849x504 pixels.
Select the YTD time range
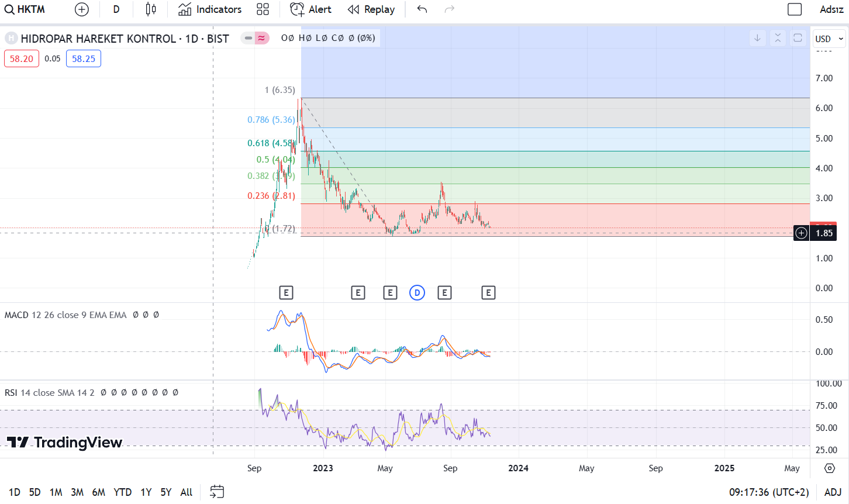coord(122,492)
